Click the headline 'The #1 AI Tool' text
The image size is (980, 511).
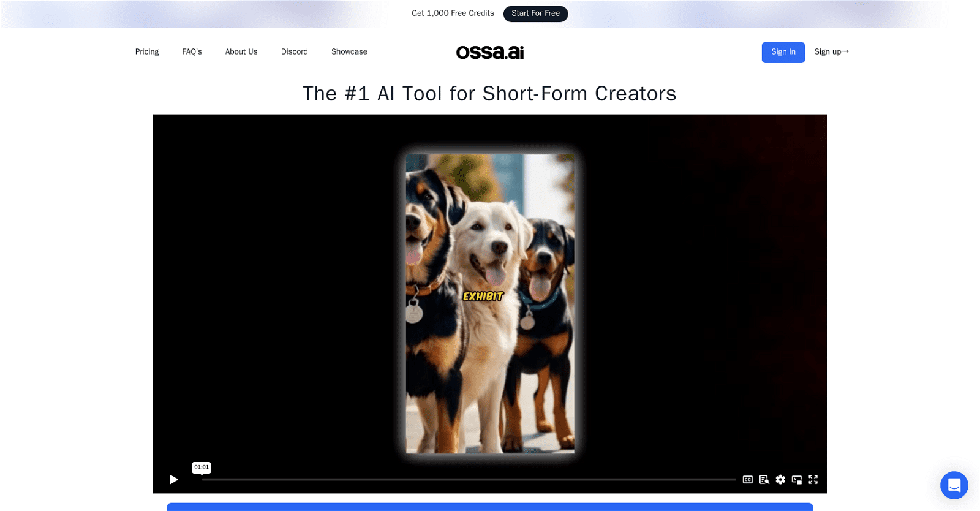tap(489, 94)
